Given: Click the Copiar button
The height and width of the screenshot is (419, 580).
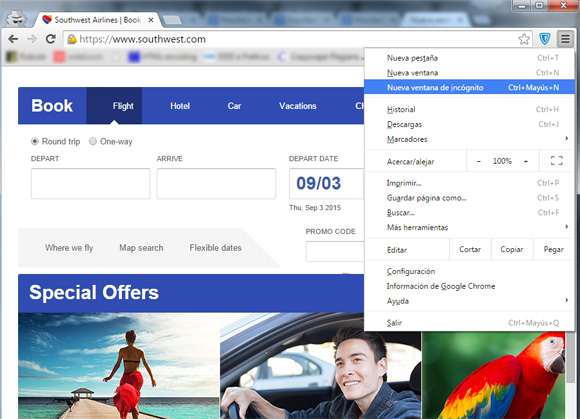Looking at the screenshot, I should pyautogui.click(x=512, y=249).
